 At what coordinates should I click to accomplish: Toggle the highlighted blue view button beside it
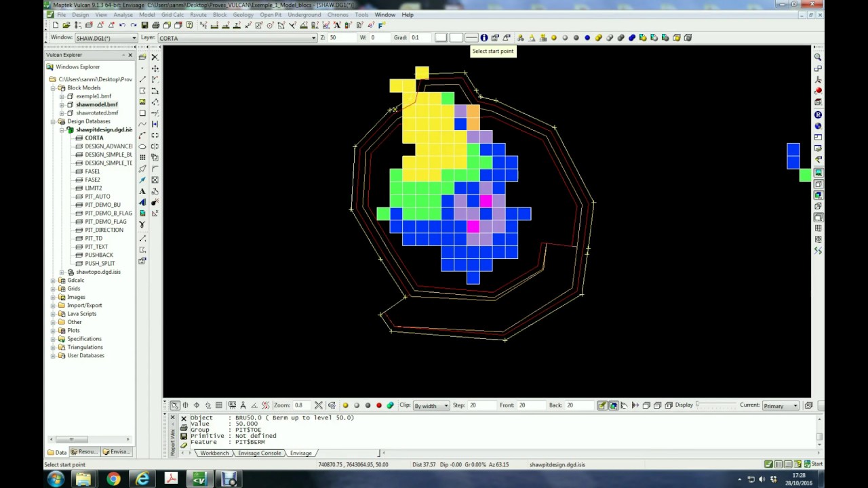coord(613,405)
